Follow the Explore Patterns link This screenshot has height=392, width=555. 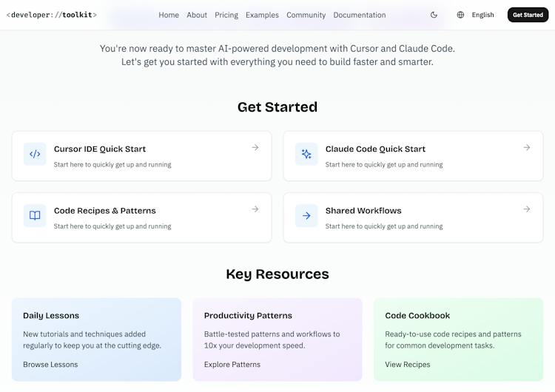(x=232, y=365)
